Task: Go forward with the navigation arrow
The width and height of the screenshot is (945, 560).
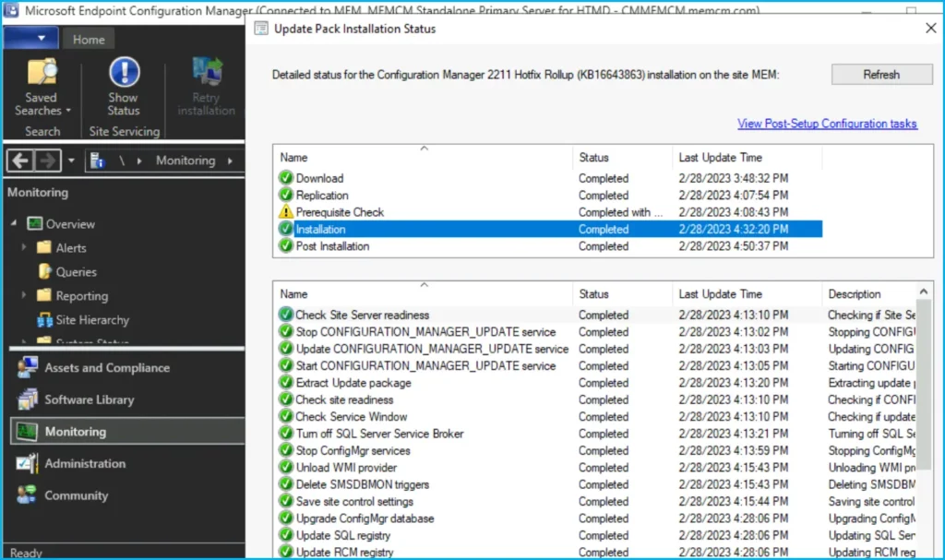Action: pyautogui.click(x=47, y=161)
